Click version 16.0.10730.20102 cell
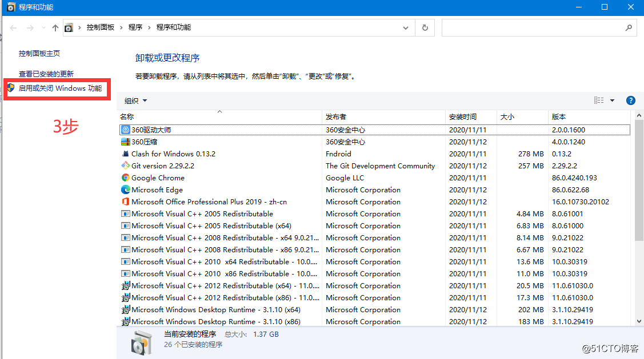The width and height of the screenshot is (644, 359). click(x=581, y=202)
